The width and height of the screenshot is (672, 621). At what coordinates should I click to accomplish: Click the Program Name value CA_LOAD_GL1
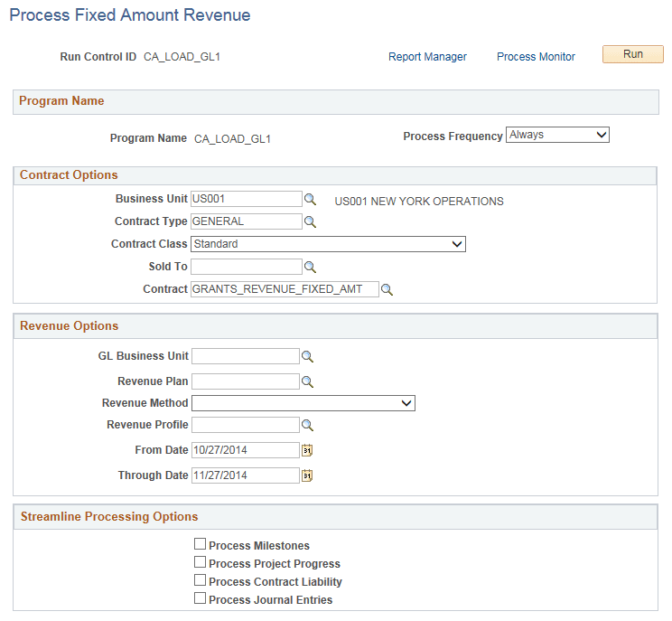[232, 139]
